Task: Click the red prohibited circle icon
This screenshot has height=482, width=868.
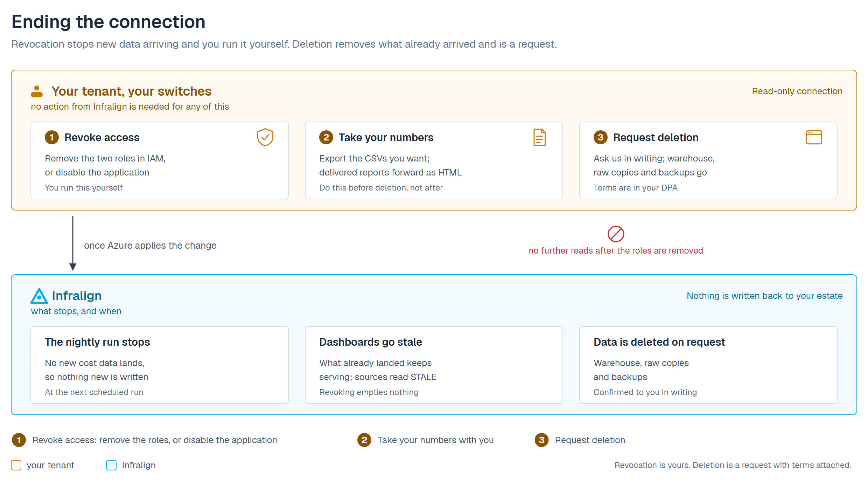Action: click(x=616, y=234)
